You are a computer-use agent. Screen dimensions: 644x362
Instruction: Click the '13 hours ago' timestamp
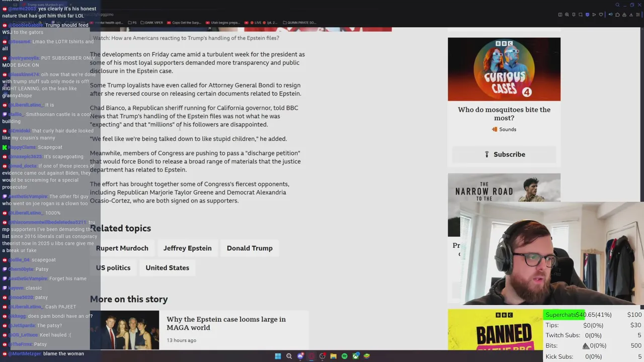point(181,340)
